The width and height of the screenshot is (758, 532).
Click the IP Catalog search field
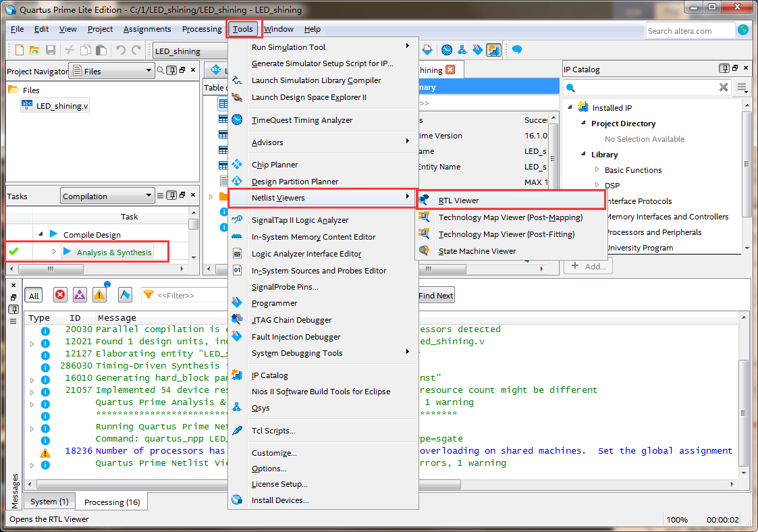tap(647, 87)
